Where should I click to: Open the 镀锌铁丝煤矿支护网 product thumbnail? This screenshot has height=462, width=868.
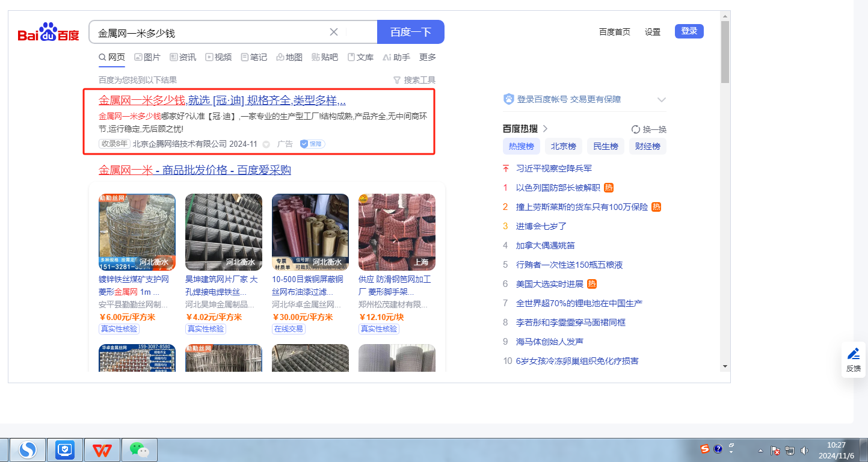click(x=137, y=232)
